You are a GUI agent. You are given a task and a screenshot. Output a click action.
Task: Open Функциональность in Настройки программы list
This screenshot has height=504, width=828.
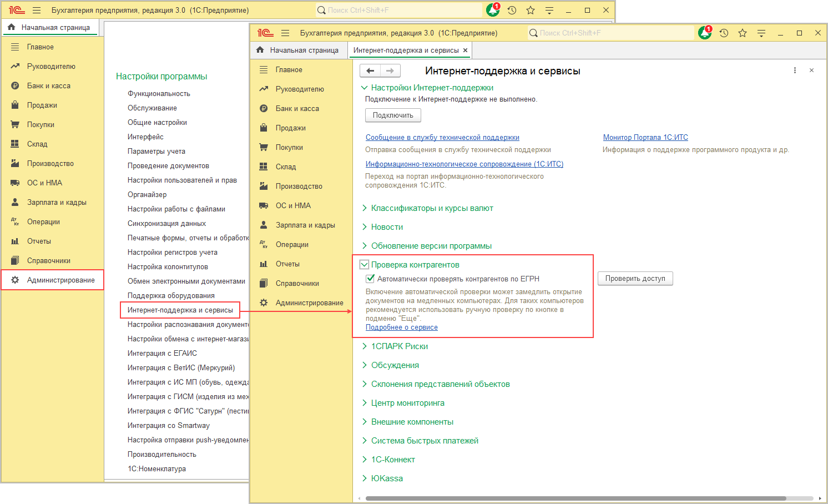(x=159, y=94)
